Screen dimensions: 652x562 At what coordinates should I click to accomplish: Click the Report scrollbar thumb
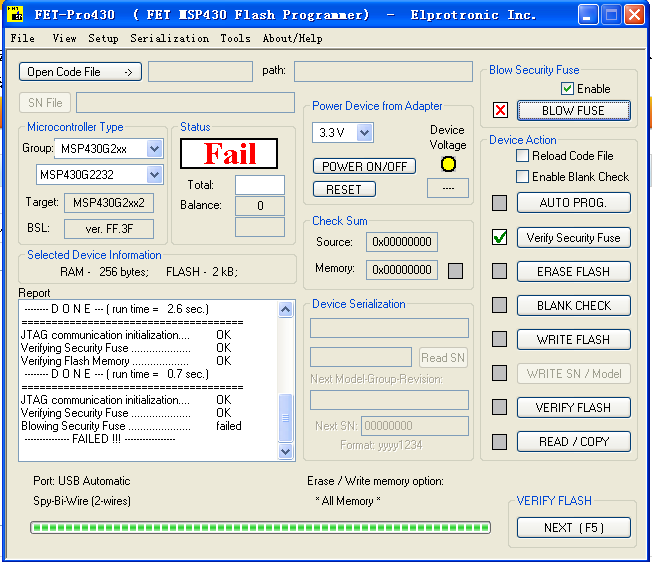[x=285, y=417]
